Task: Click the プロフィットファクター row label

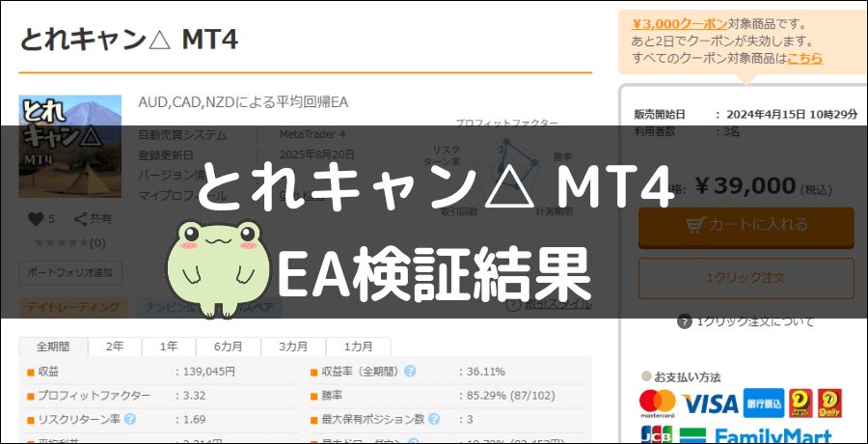Action: tap(94, 395)
